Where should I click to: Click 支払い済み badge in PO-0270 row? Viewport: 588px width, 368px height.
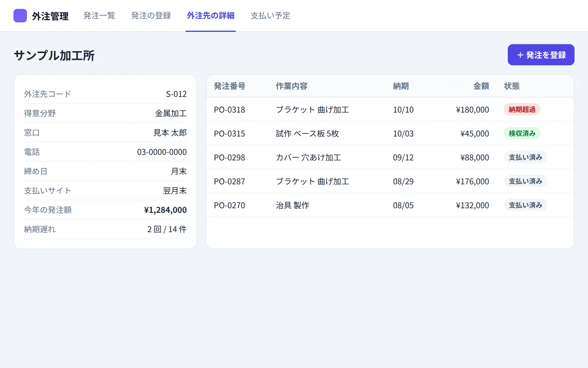click(525, 205)
